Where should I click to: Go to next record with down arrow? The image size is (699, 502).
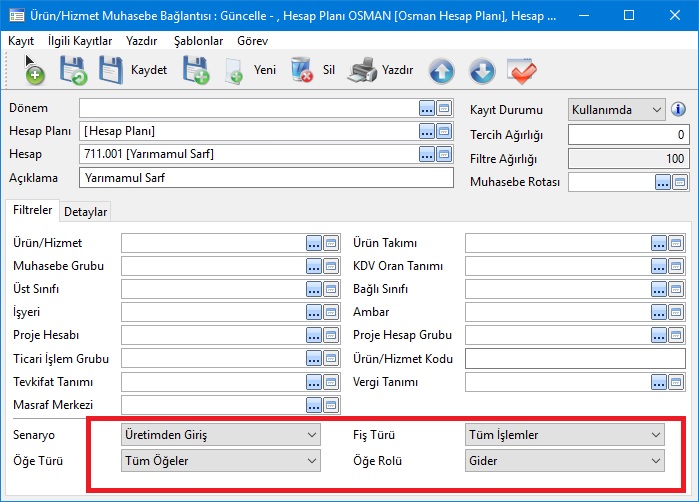click(x=482, y=71)
